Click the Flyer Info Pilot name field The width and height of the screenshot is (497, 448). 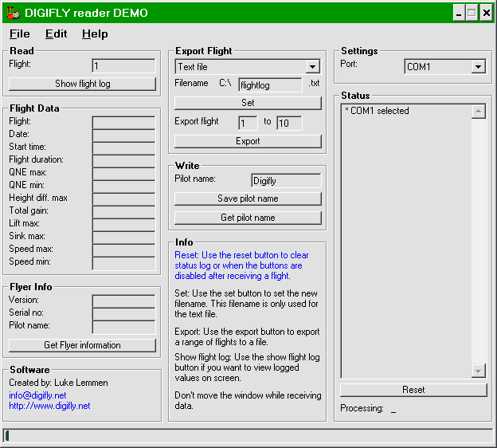coord(124,327)
